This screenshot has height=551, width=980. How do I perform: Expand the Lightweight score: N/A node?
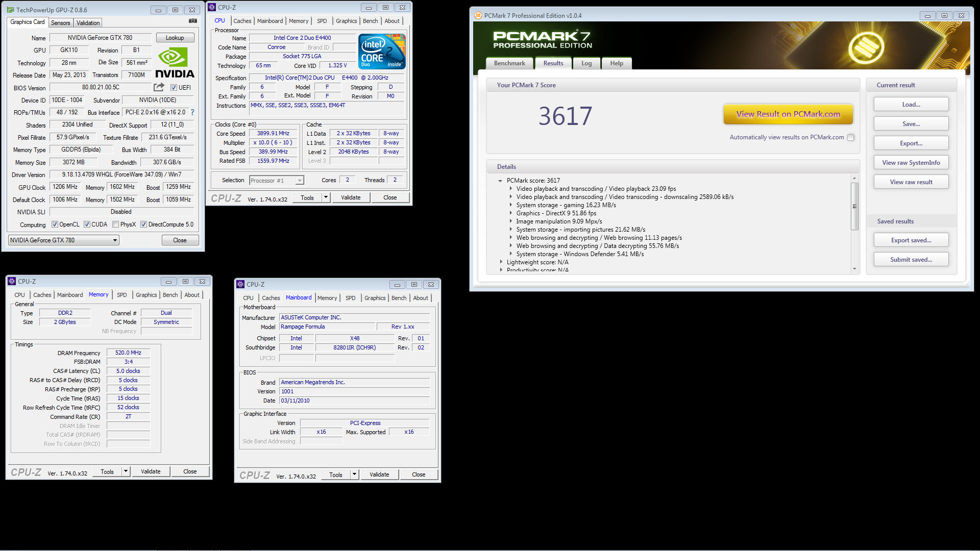tap(501, 262)
